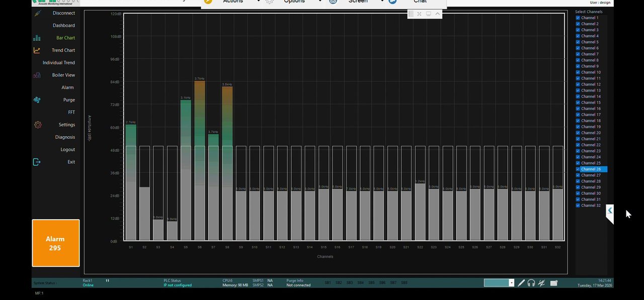Open the combo box dropdown in status bar

pyautogui.click(x=512, y=283)
